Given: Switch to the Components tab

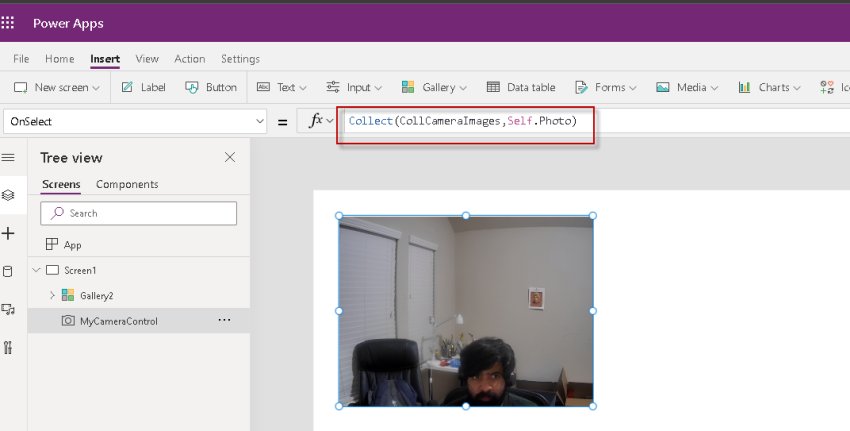Looking at the screenshot, I should point(127,184).
